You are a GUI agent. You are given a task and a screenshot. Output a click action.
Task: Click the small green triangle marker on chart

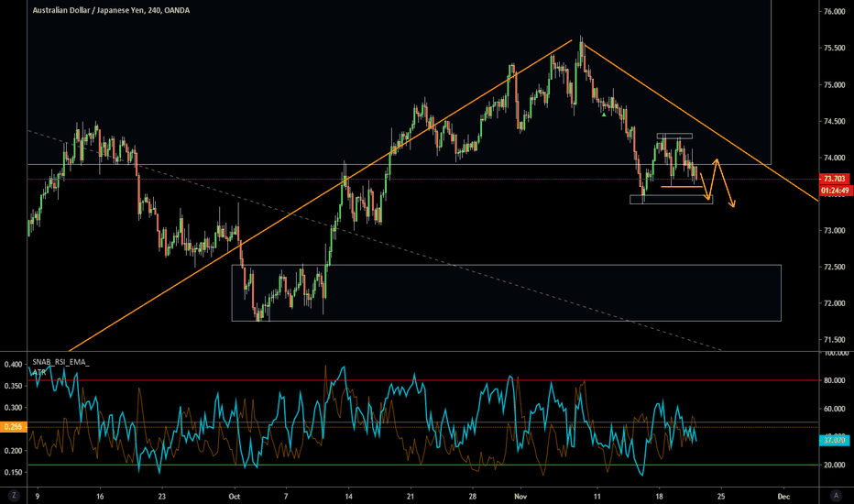point(602,115)
